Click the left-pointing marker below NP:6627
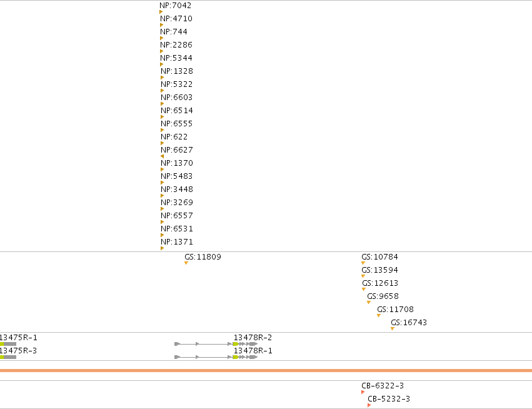The height and width of the screenshot is (409, 532). 162,156
